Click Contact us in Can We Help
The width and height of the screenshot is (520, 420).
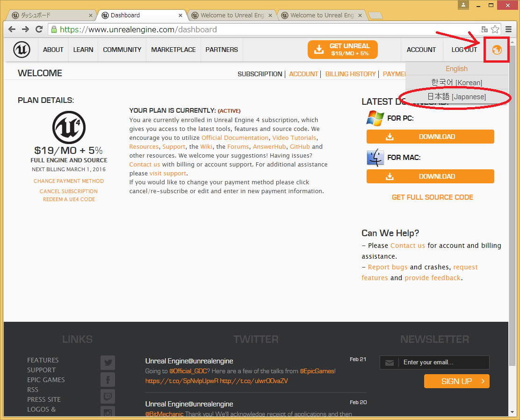(408, 246)
